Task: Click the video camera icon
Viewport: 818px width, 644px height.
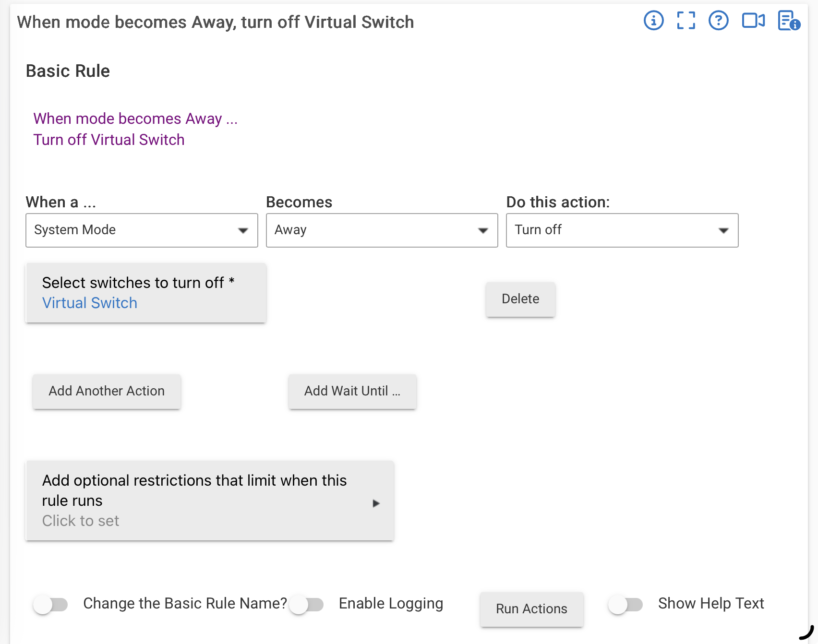Action: [753, 21]
